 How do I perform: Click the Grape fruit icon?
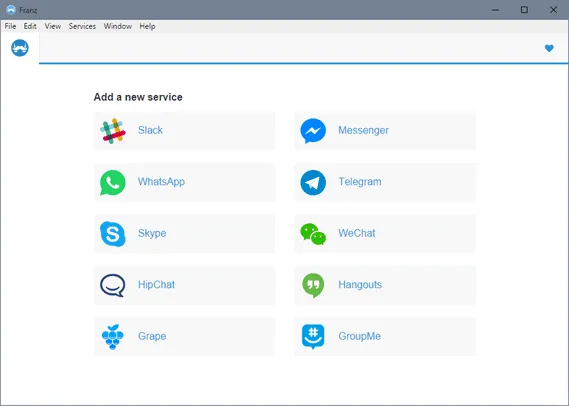113,337
